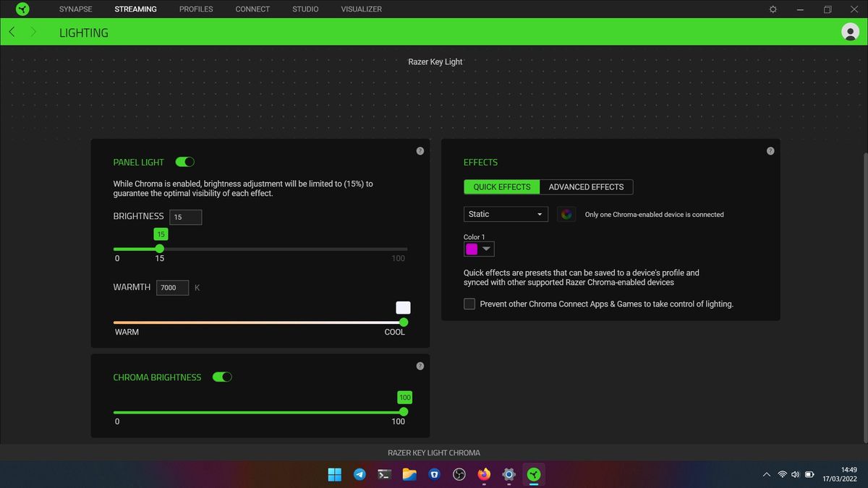This screenshot has width=868, height=488.
Task: Open the Effects panel help icon
Action: pyautogui.click(x=770, y=150)
